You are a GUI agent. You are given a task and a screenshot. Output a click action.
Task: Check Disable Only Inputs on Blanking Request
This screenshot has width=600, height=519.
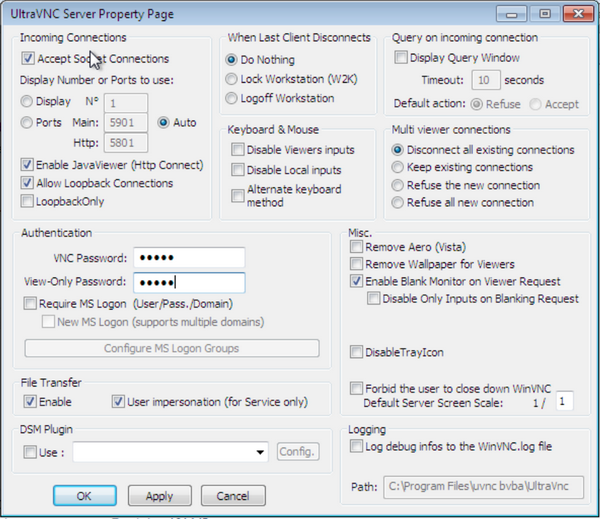(373, 298)
